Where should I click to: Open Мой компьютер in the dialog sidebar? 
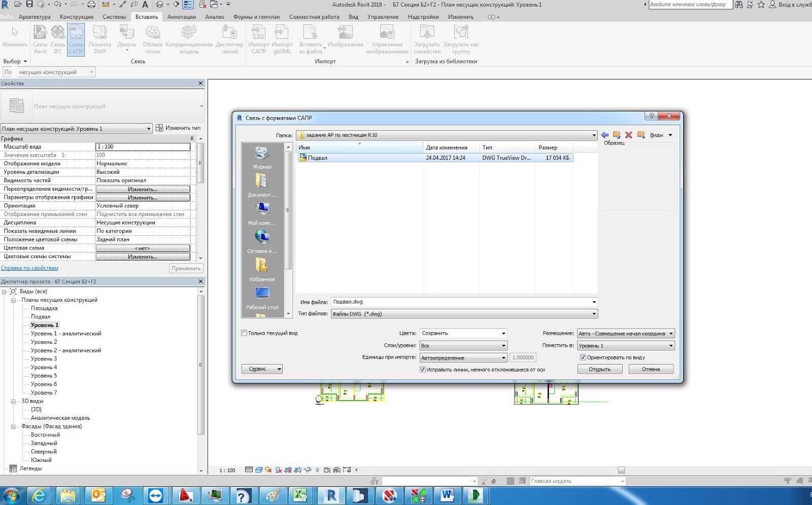262,213
